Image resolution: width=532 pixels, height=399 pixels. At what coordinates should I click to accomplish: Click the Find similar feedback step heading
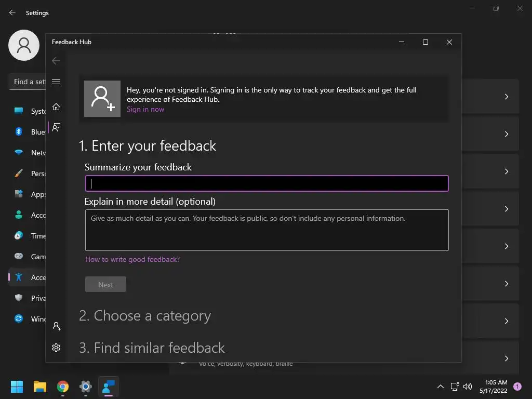click(x=152, y=348)
